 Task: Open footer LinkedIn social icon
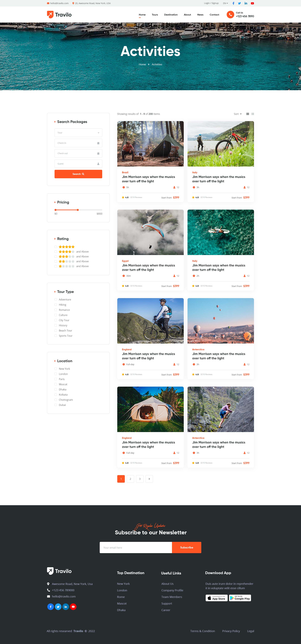66,607
